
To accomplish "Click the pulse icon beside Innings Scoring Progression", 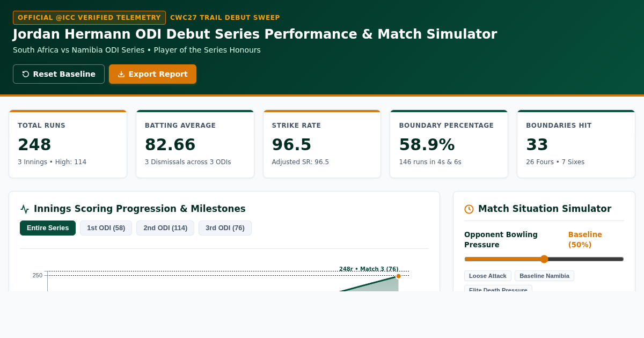I will [25, 209].
